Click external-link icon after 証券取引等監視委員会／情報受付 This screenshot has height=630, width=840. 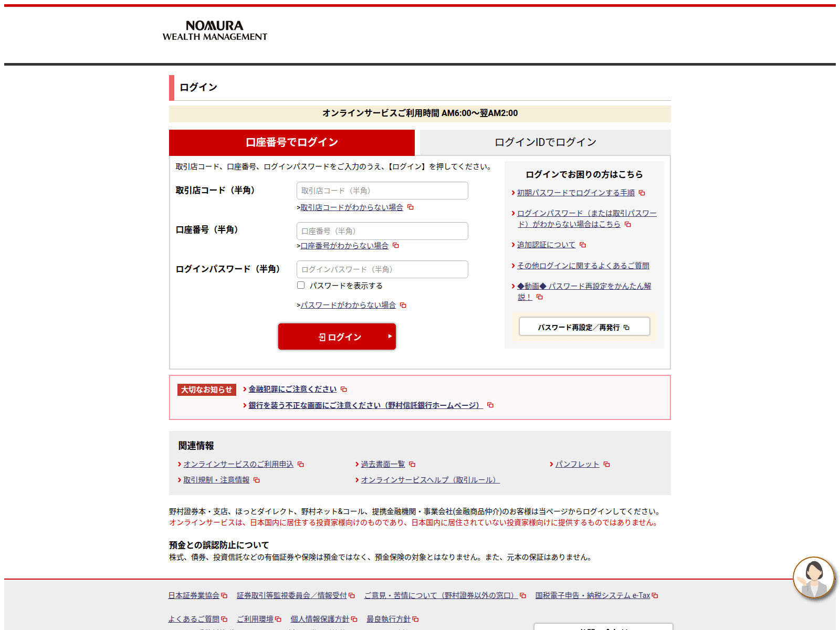pyautogui.click(x=352, y=596)
